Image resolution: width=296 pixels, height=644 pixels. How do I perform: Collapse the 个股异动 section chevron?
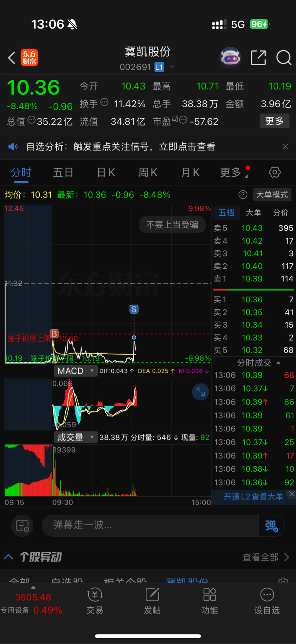[x=9, y=557]
